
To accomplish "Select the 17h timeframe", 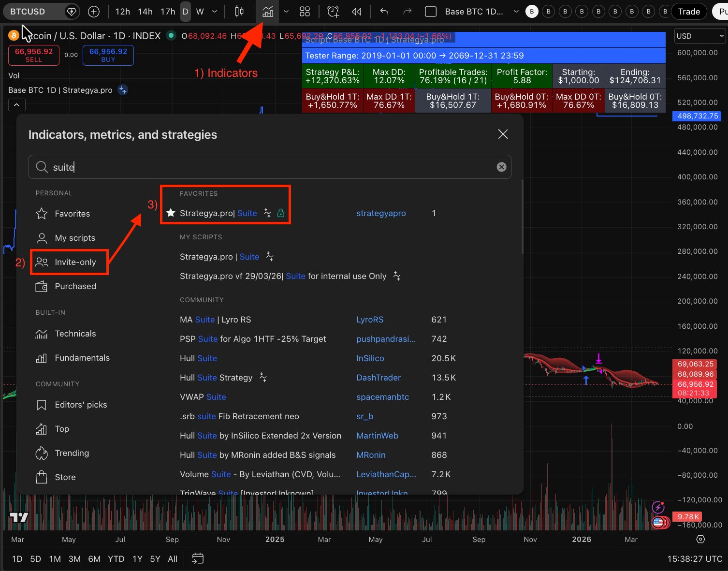I will (168, 12).
